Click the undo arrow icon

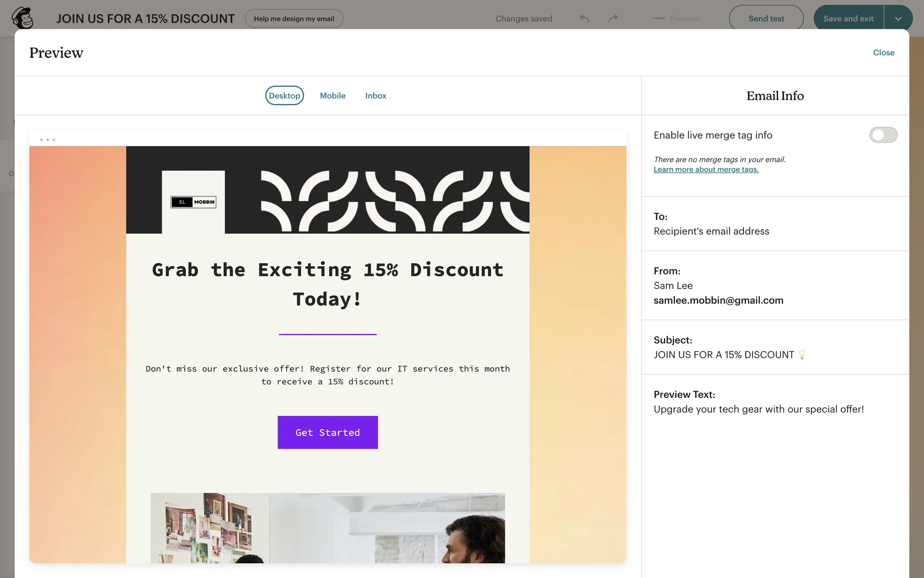point(584,18)
